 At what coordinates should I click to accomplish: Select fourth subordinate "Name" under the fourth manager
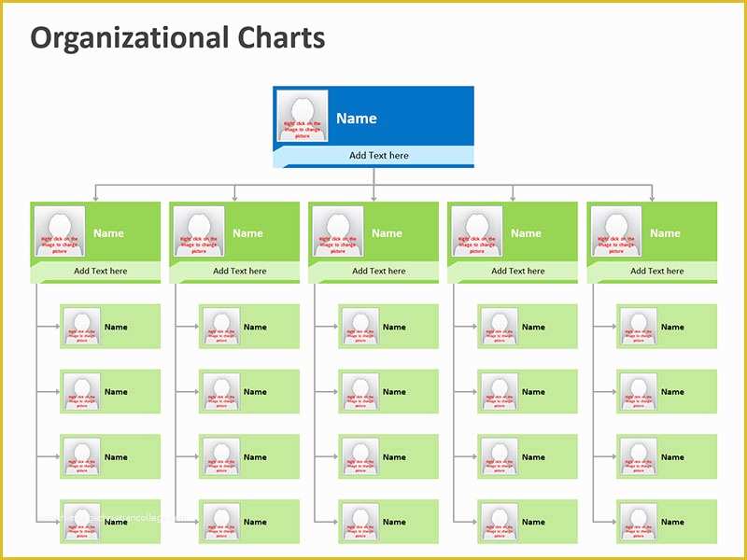[533, 522]
